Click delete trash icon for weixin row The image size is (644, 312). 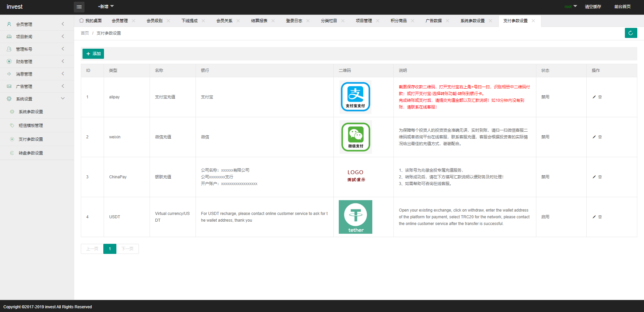(600, 137)
